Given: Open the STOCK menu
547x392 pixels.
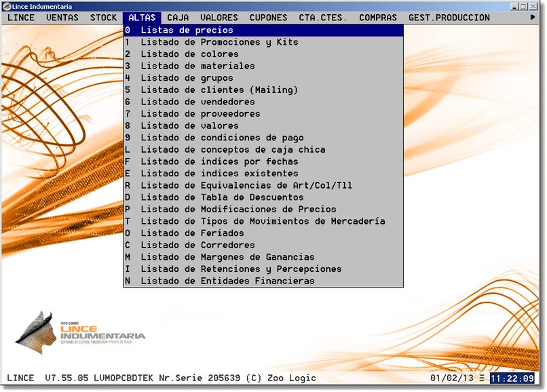Looking at the screenshot, I should point(103,18).
